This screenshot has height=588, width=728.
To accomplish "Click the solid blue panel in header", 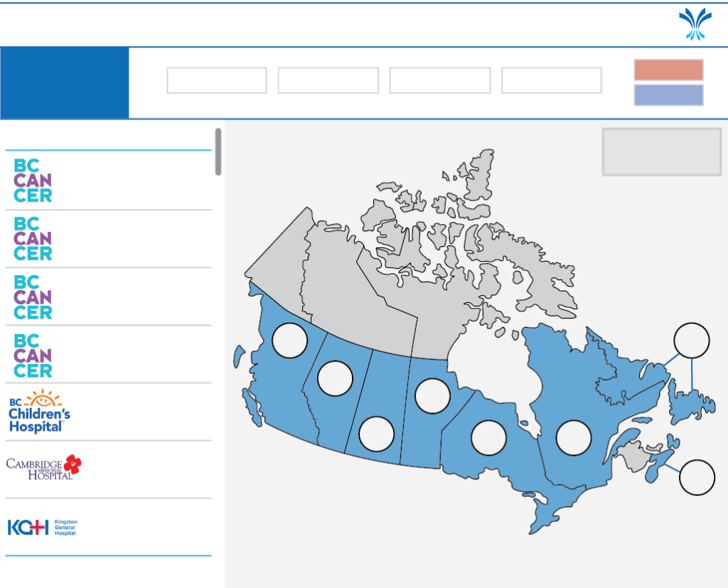I will click(x=65, y=82).
